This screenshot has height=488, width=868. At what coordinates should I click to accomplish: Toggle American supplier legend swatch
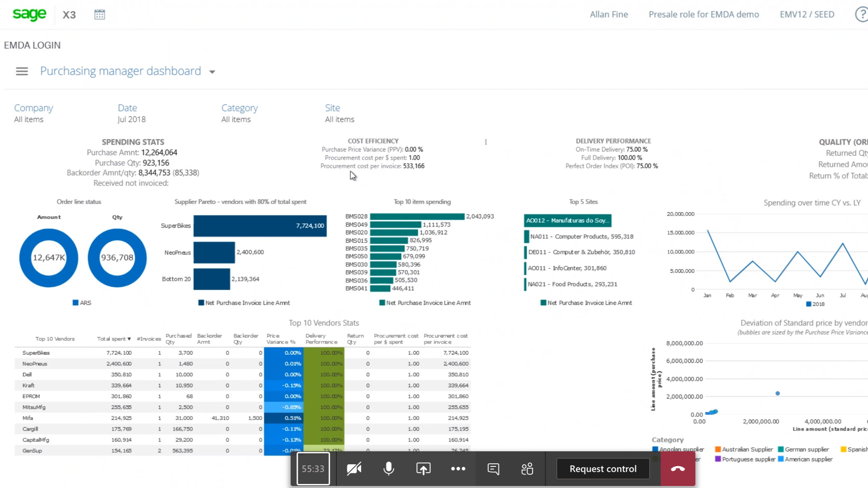pyautogui.click(x=781, y=459)
